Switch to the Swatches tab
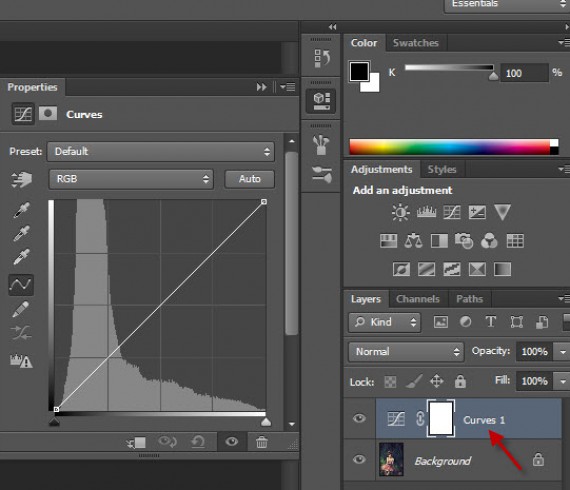The image size is (570, 490). 416,43
